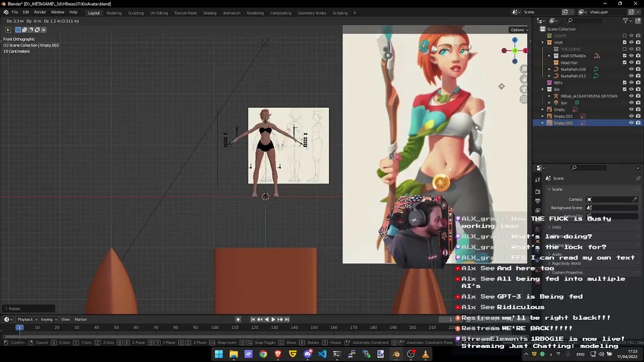The width and height of the screenshot is (644, 362).
Task: Switch perspective/orthographic with grid icon
Action: (x=524, y=99)
